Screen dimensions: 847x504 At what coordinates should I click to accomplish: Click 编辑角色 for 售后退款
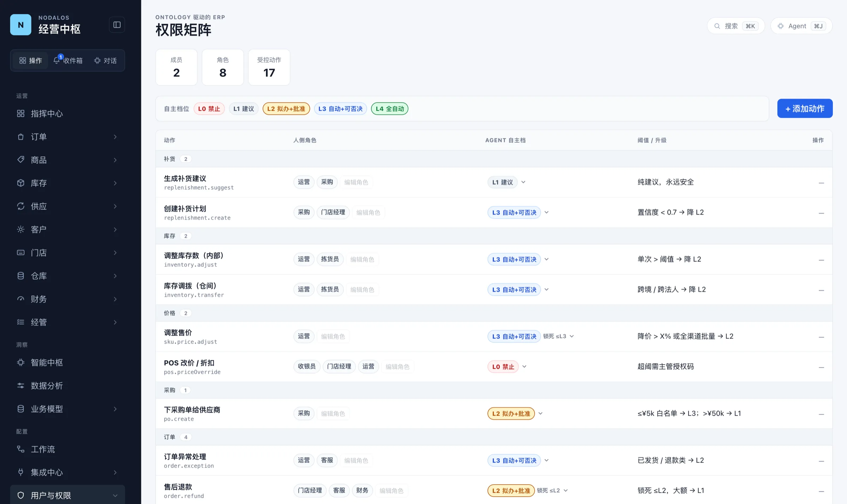pyautogui.click(x=391, y=491)
